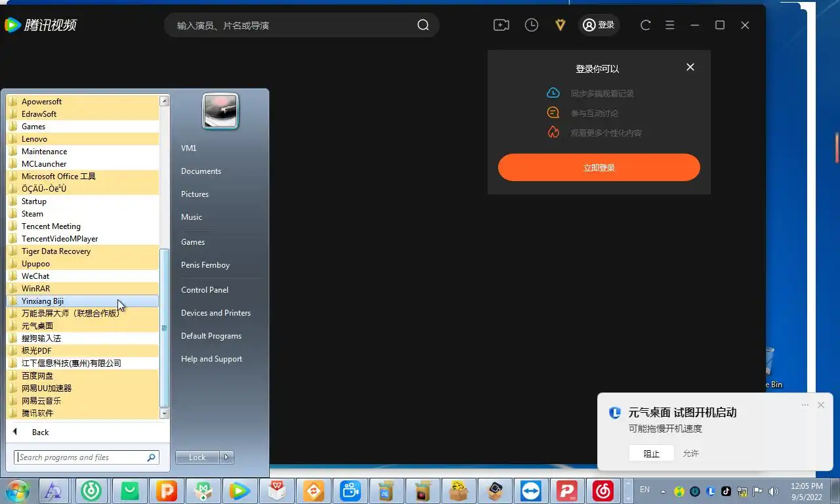Open the hamburger main menu icon
This screenshot has height=504, width=840.
670,25
